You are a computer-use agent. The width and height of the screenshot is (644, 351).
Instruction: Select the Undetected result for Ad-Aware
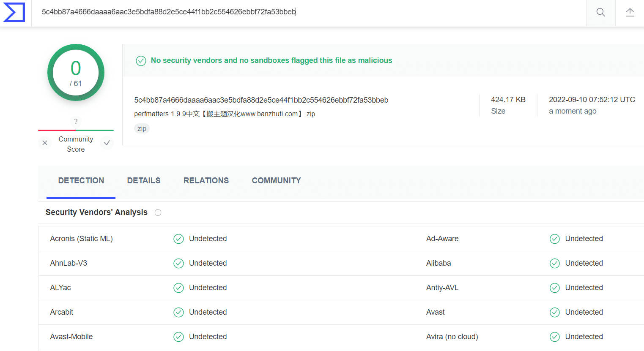[584, 239]
